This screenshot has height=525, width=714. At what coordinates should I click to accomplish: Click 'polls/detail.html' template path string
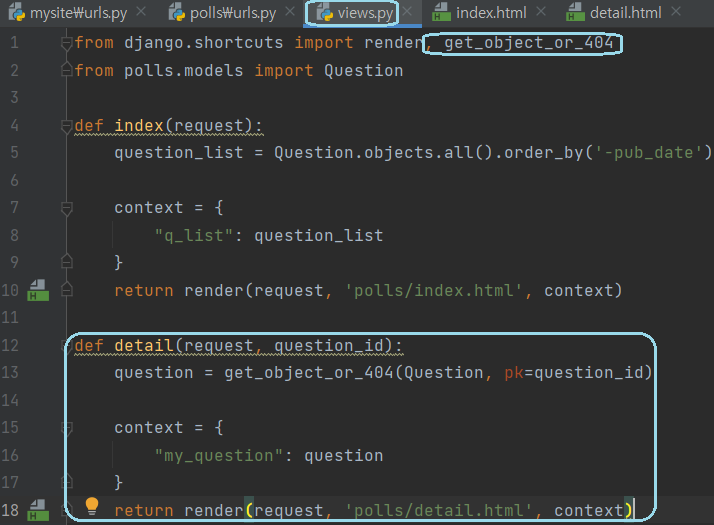(438, 510)
